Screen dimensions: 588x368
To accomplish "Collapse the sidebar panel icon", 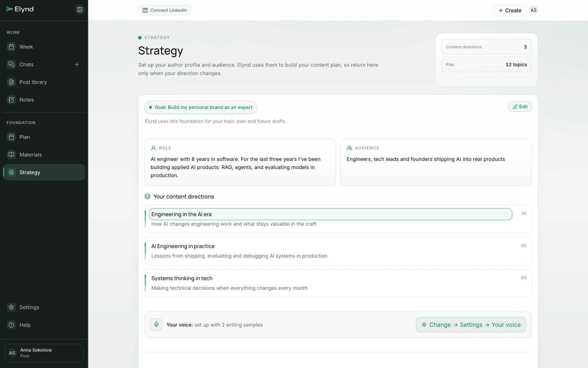I will 80,10.
